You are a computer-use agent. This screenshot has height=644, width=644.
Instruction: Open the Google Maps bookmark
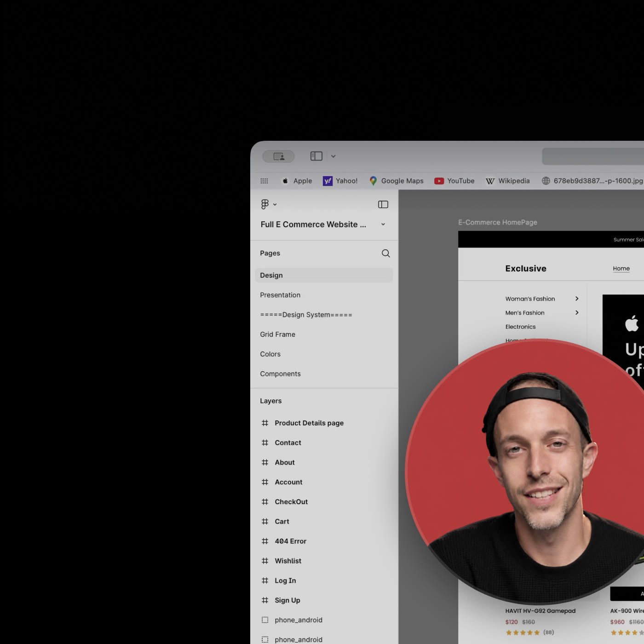point(396,181)
